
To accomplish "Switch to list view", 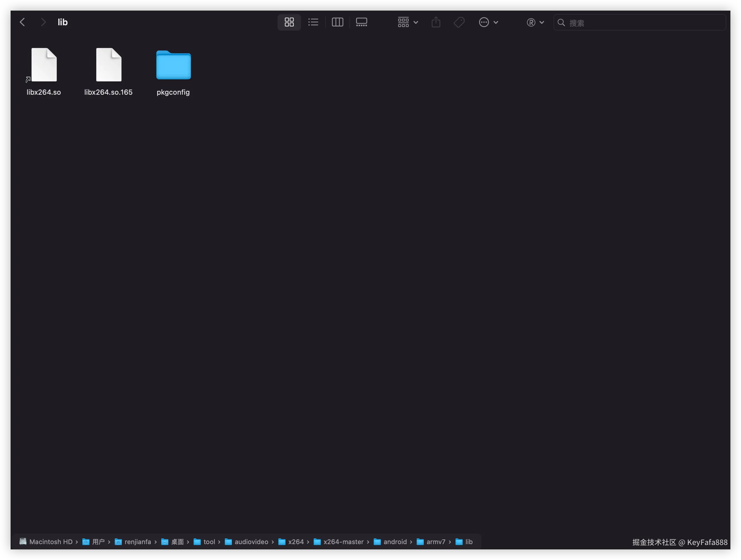I will (x=313, y=22).
